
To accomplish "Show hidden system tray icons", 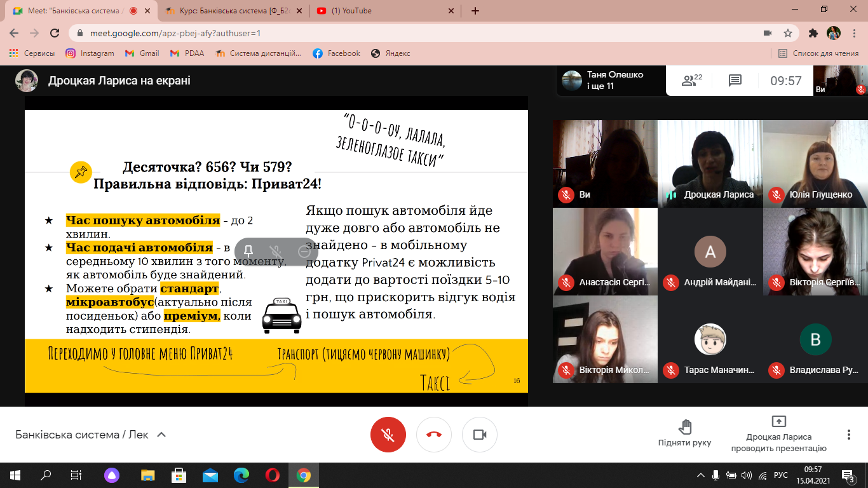I will point(701,475).
